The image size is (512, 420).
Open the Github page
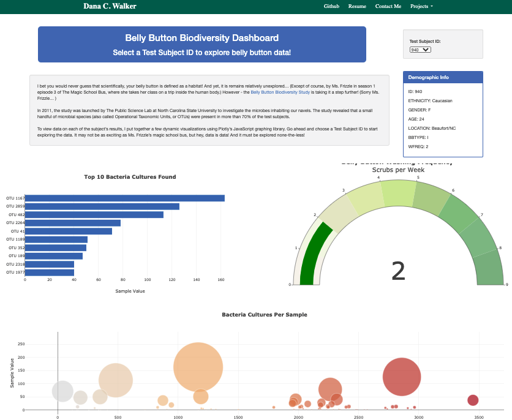[x=331, y=6]
